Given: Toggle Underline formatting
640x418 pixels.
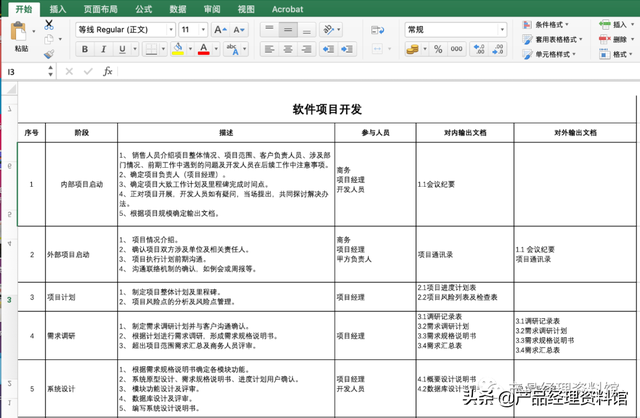Looking at the screenshot, I should click(122, 49).
